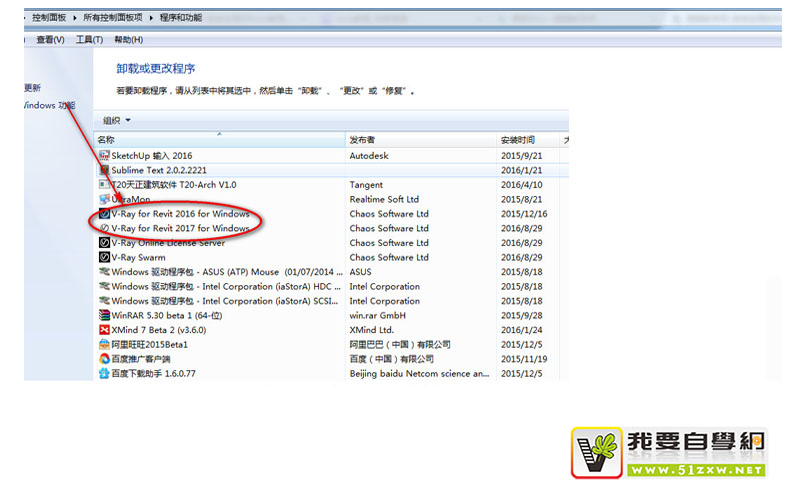Select V-Ray for Revit 2016 for Windows
The width and height of the screenshot is (800, 500).
[180, 214]
